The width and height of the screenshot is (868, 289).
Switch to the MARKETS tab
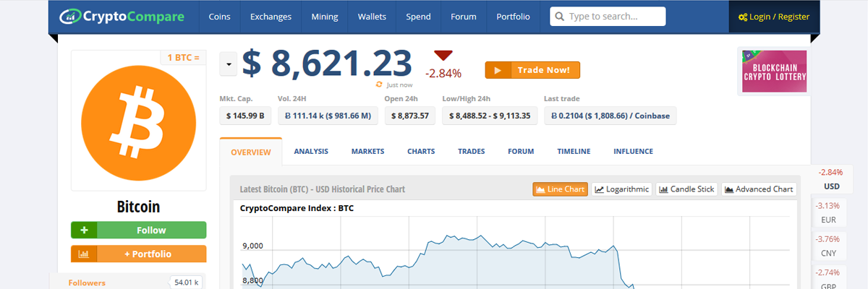pyautogui.click(x=367, y=152)
